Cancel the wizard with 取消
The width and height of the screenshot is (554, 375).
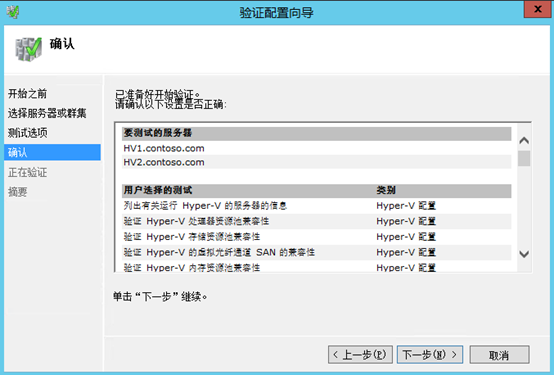499,355
